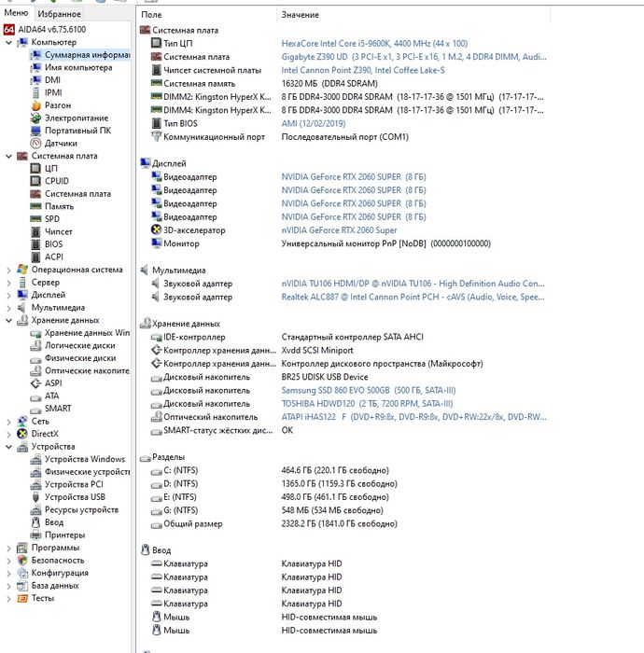Expand the Операционная система node
Screen dimensions: 644x653
coord(8,270)
